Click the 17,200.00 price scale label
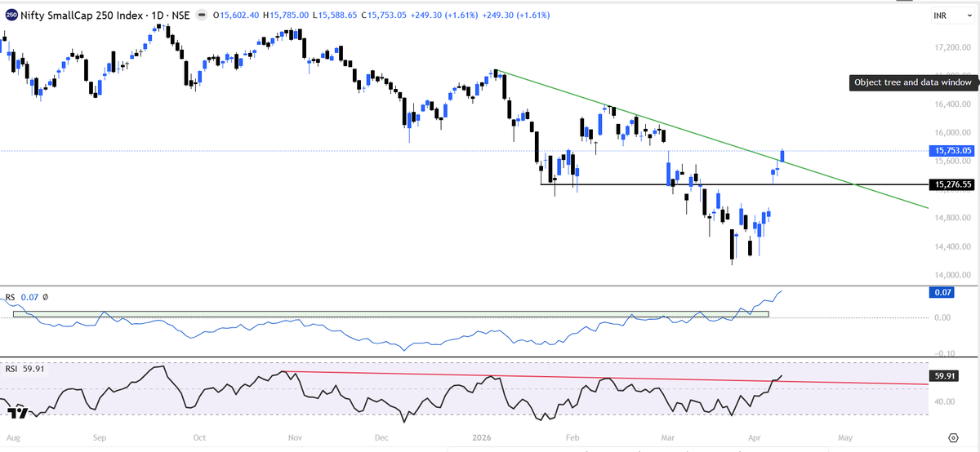 [x=954, y=49]
